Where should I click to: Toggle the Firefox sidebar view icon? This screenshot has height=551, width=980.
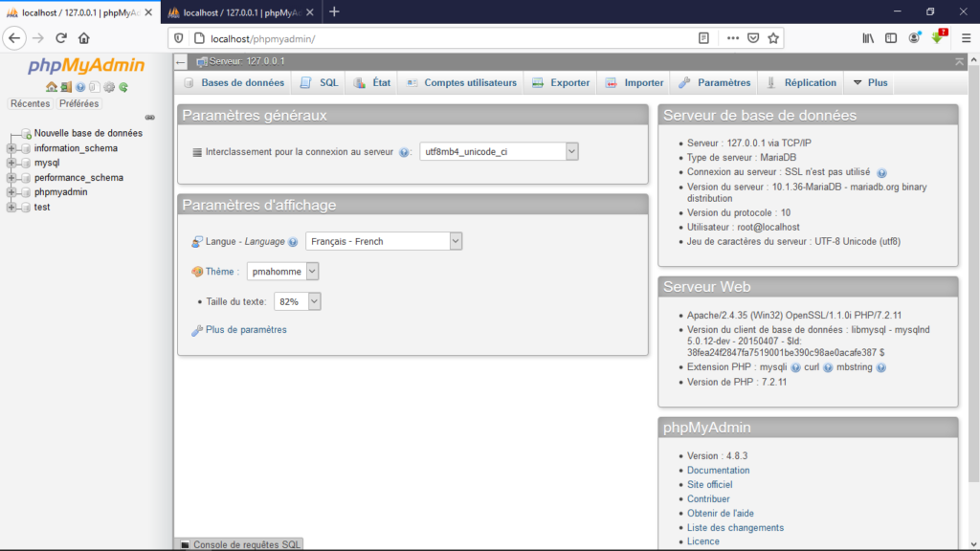891,38
